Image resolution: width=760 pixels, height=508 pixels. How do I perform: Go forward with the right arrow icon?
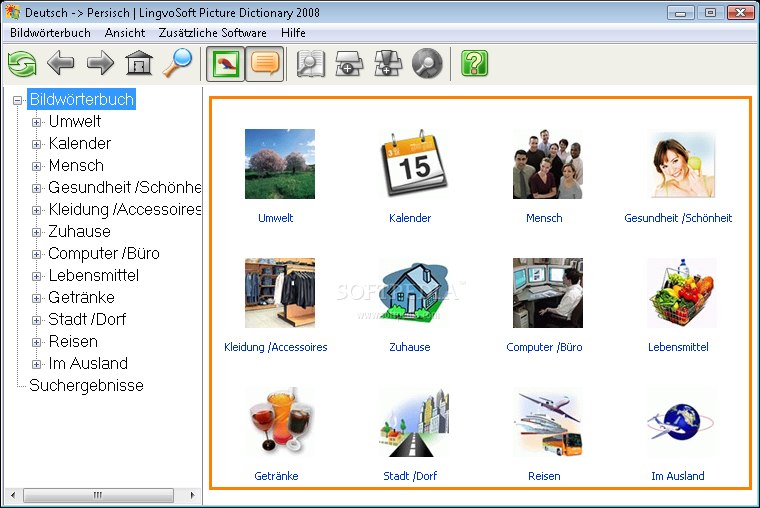tap(100, 63)
